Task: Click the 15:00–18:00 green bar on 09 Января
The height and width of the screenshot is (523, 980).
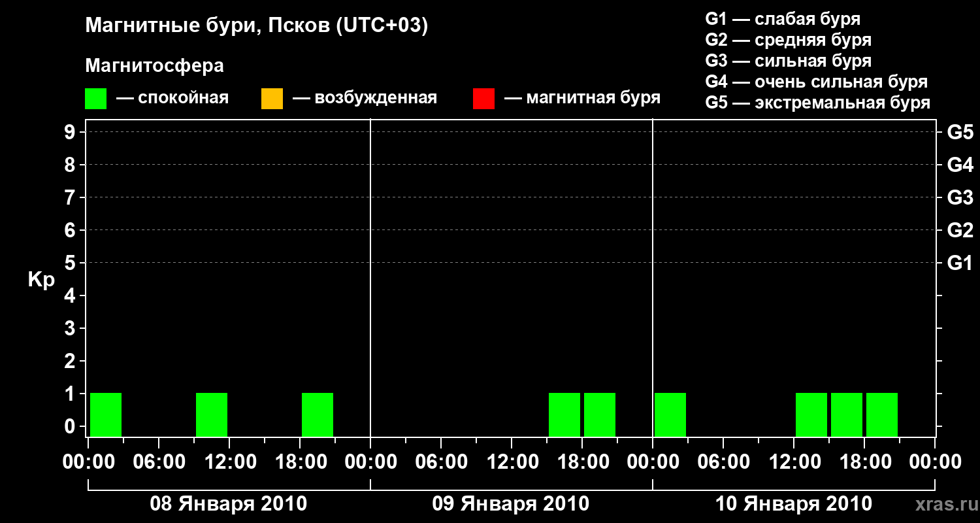Action: pyautogui.click(x=564, y=414)
